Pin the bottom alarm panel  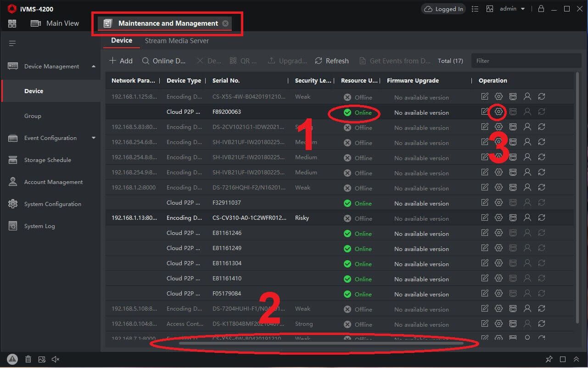click(x=549, y=359)
